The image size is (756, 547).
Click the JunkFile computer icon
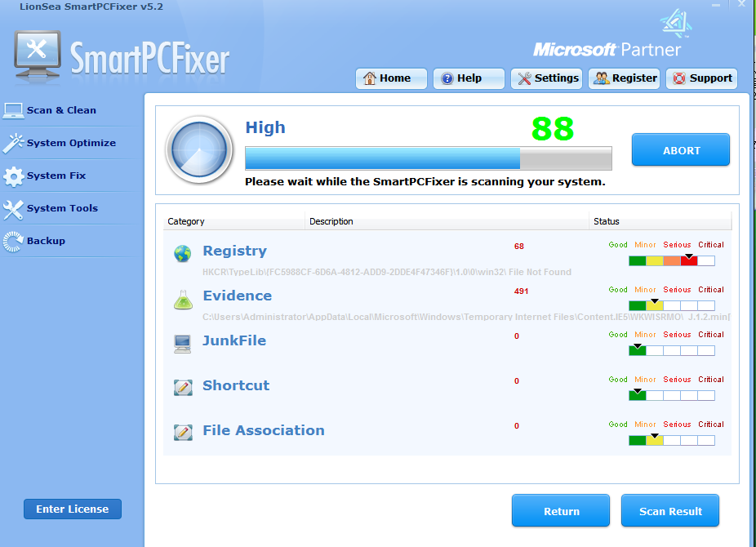click(x=182, y=344)
